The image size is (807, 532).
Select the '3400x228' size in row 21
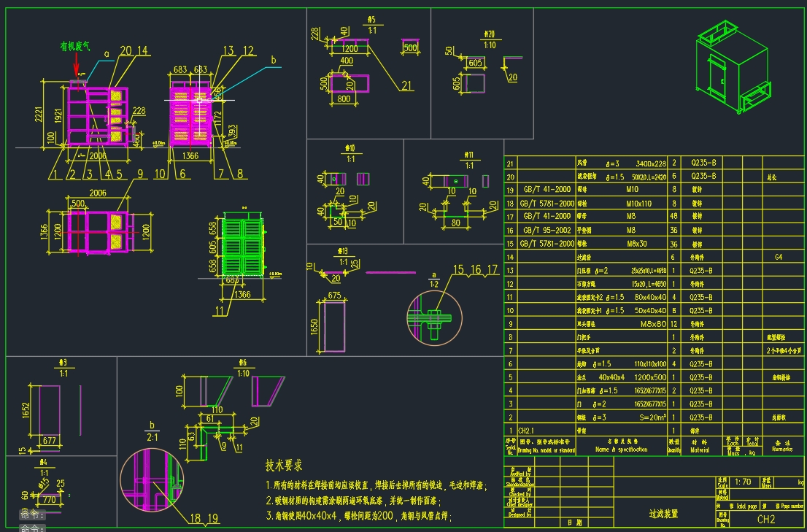(x=651, y=163)
